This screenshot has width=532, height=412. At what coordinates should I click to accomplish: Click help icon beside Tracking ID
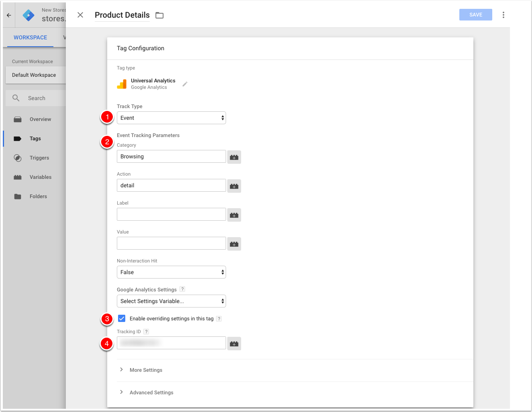[x=146, y=332]
